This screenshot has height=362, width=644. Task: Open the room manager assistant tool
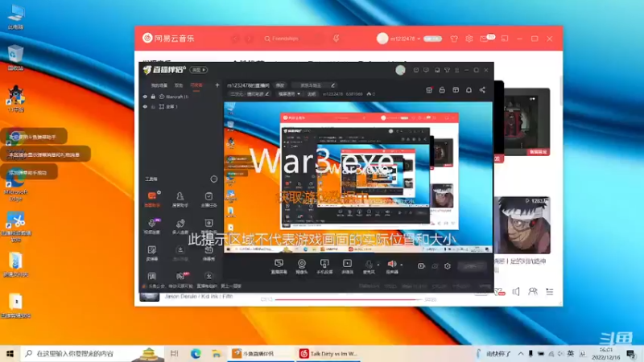click(x=180, y=199)
